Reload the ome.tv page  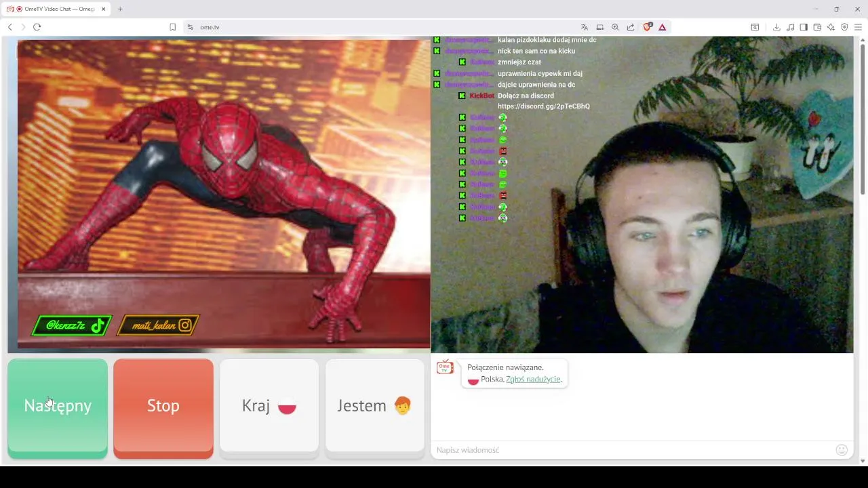pos(37,27)
